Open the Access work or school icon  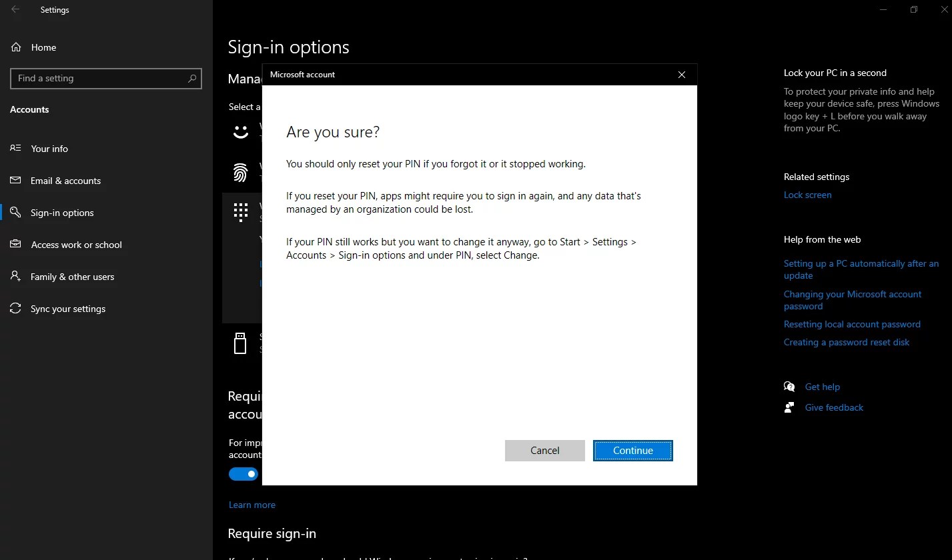(x=15, y=244)
